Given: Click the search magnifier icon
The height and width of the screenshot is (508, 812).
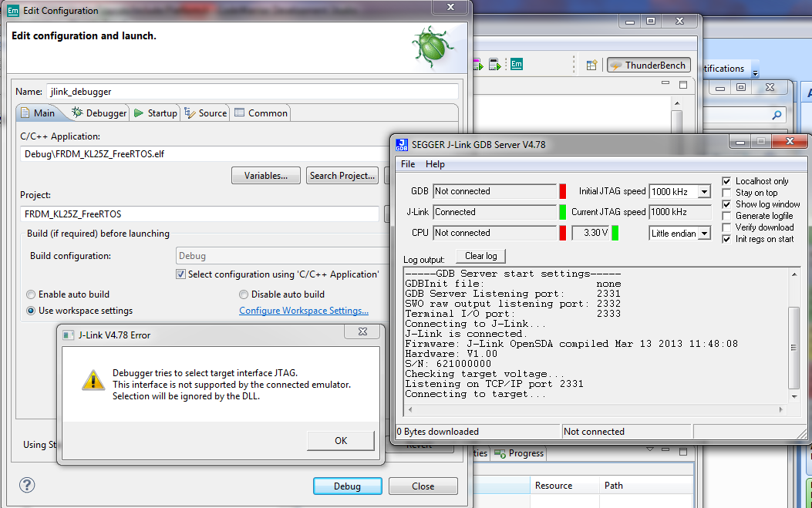Looking at the screenshot, I should coord(775,116).
